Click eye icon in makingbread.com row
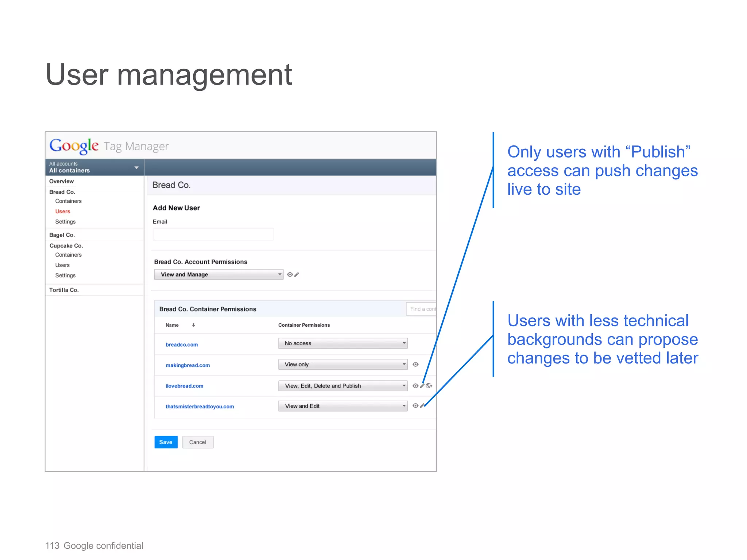The width and height of the screenshot is (747, 560). (x=415, y=364)
